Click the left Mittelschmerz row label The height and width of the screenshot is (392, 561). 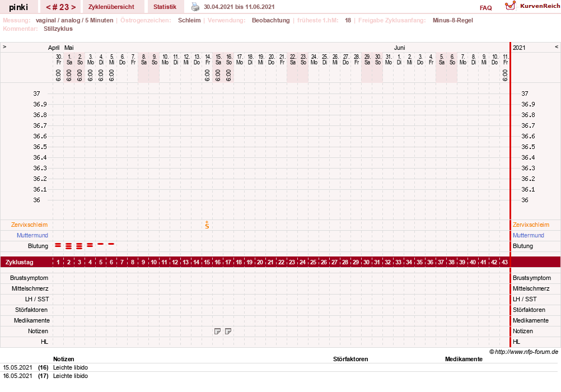[30, 289]
